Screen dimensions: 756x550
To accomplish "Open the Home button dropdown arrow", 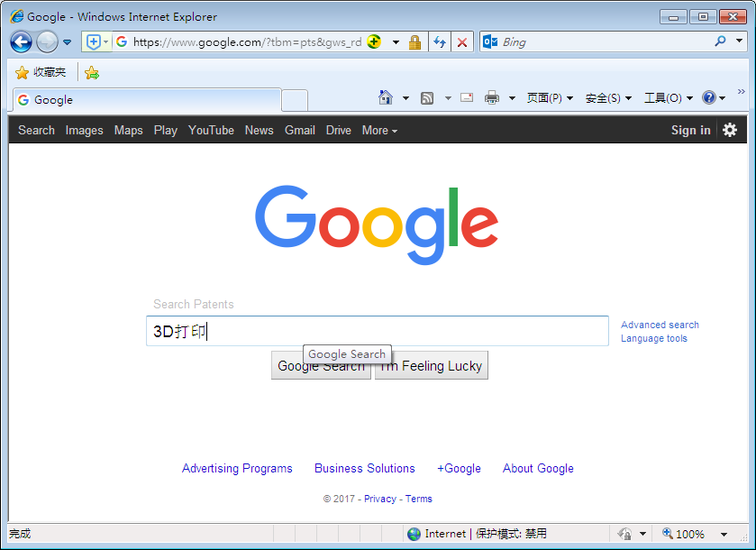I will coord(406,98).
